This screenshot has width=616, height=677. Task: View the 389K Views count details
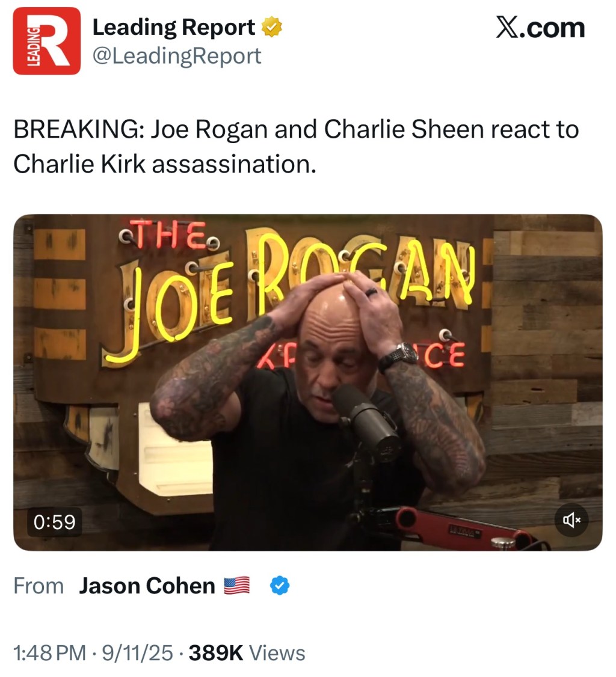tap(247, 653)
